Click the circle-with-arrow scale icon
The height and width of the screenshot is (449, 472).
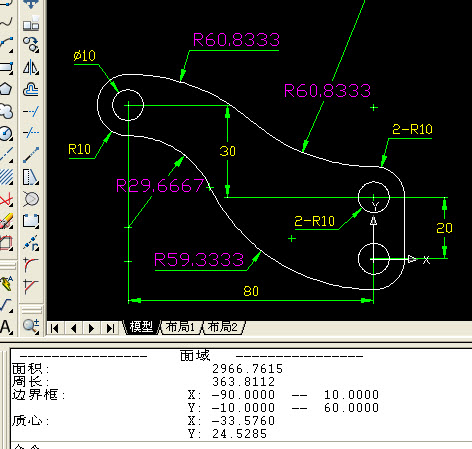pyautogui.click(x=31, y=199)
